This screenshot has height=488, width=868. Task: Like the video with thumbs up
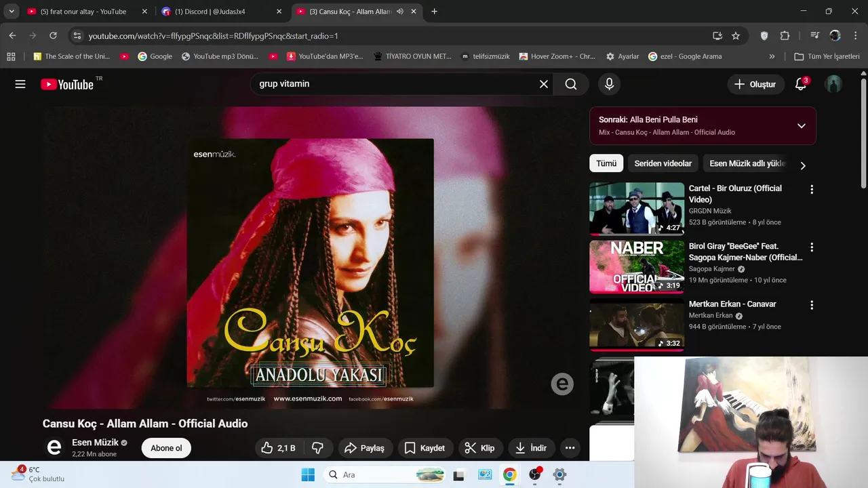point(279,448)
